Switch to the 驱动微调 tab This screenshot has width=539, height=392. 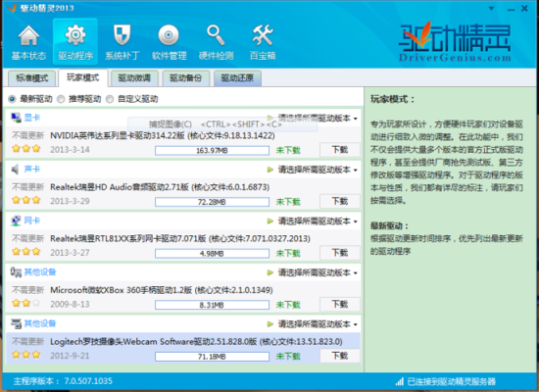(134, 78)
